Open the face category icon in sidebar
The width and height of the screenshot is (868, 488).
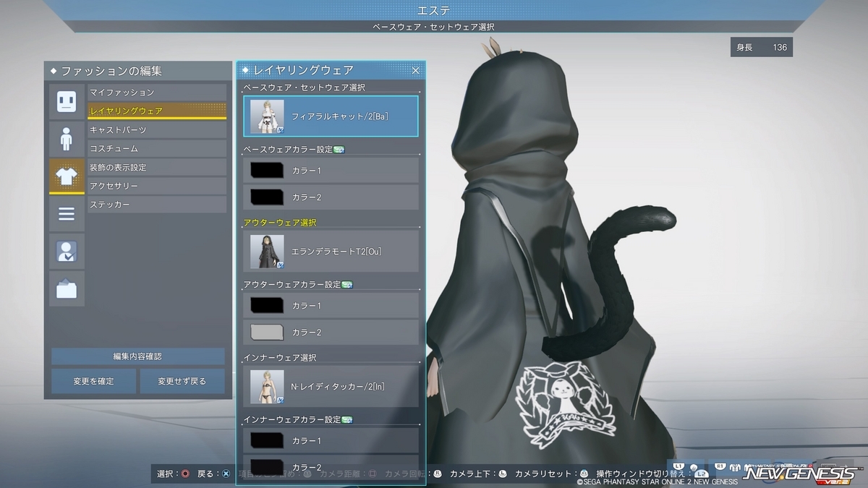pos(67,101)
